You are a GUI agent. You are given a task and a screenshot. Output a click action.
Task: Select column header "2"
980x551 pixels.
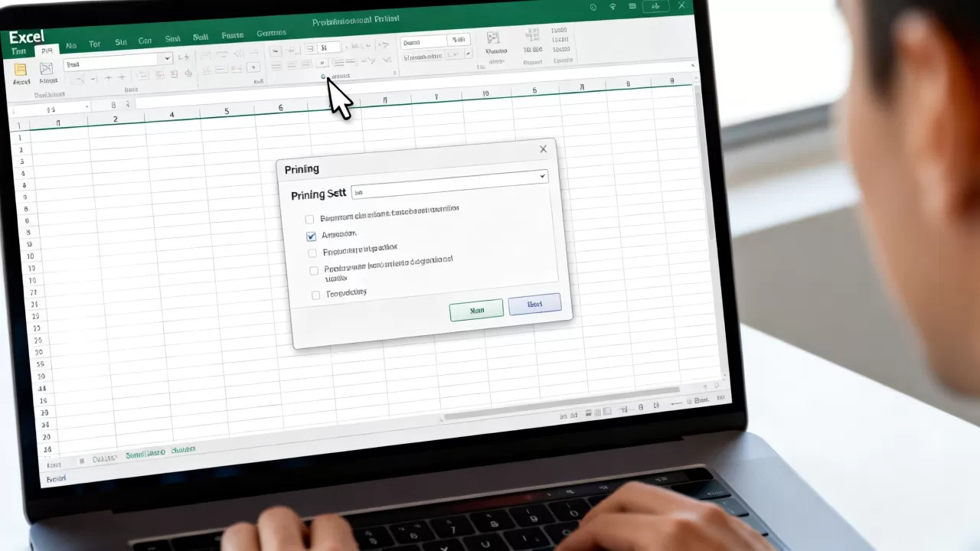(x=116, y=119)
